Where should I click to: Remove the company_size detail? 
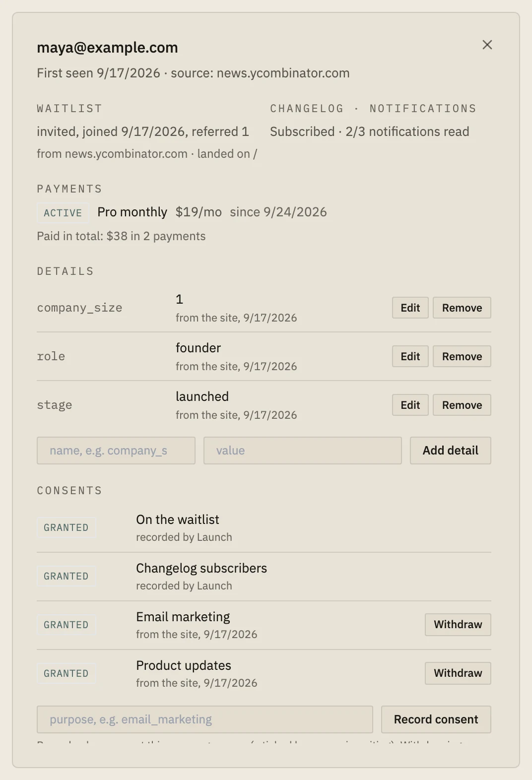(462, 308)
